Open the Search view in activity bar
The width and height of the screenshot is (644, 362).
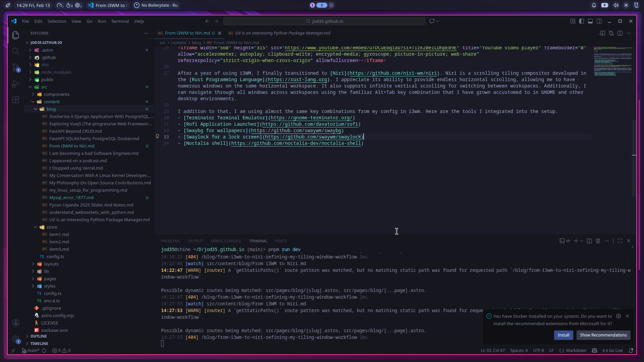(15, 51)
